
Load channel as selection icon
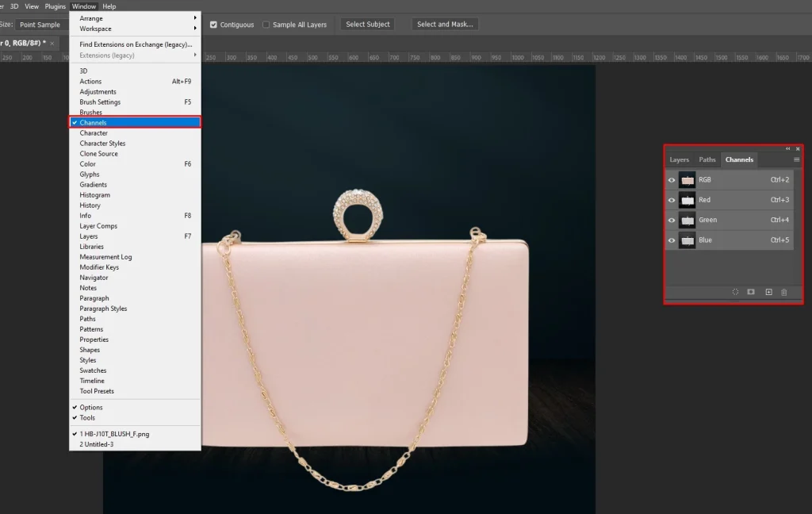pyautogui.click(x=735, y=292)
